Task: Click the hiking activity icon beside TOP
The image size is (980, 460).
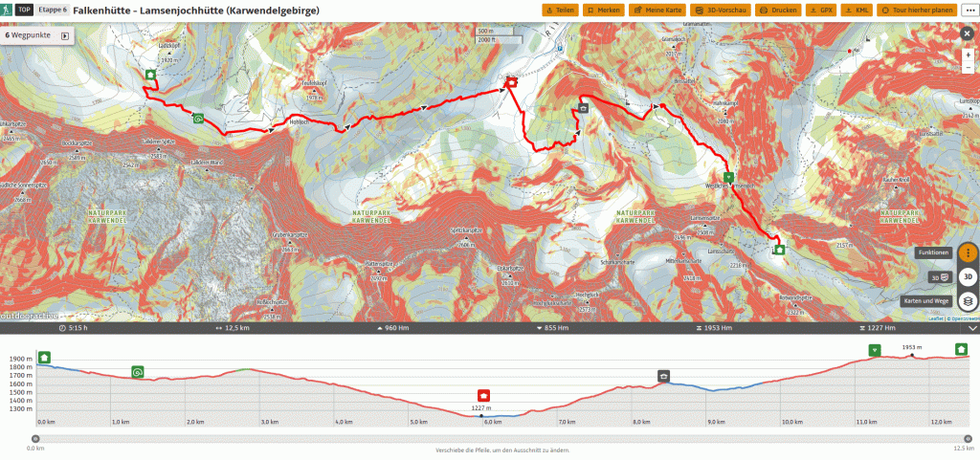Action: point(9,10)
